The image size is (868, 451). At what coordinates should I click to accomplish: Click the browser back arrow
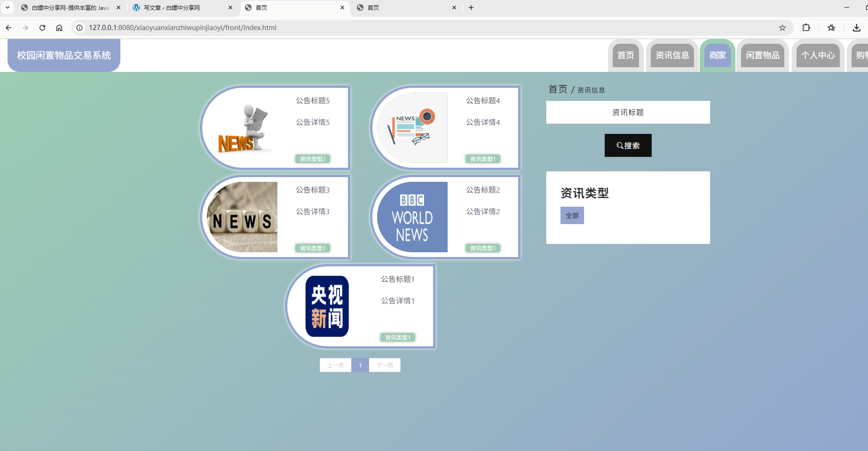[x=8, y=28]
